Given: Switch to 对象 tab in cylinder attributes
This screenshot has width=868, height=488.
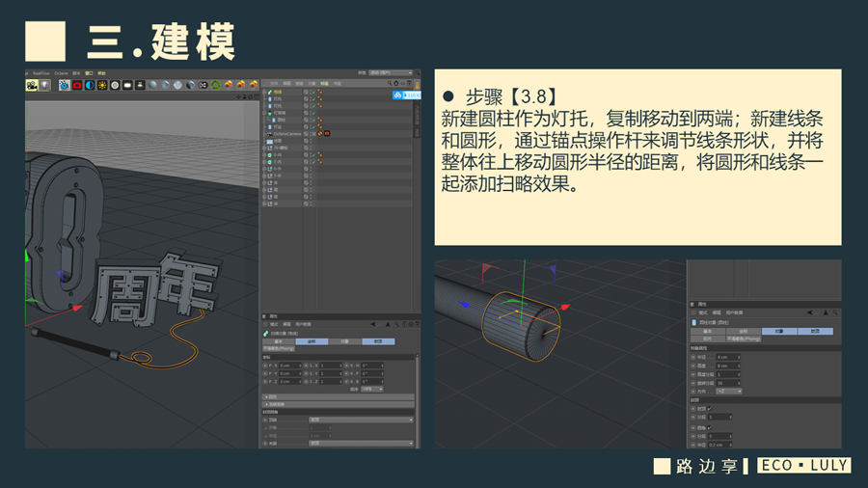Looking at the screenshot, I should coord(779,331).
